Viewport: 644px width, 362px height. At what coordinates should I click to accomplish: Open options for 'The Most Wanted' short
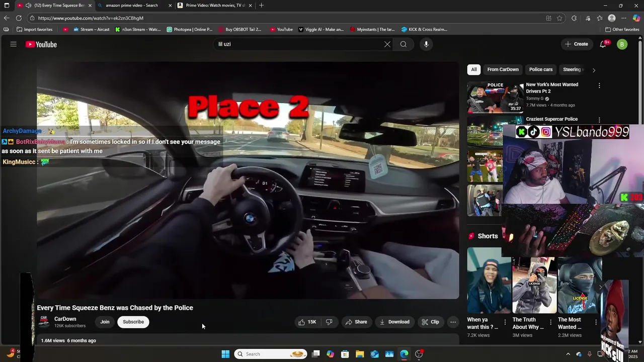(596, 322)
